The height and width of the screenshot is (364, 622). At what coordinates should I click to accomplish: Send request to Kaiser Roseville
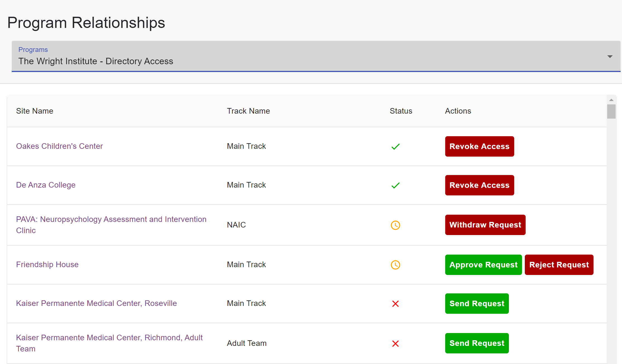click(477, 303)
